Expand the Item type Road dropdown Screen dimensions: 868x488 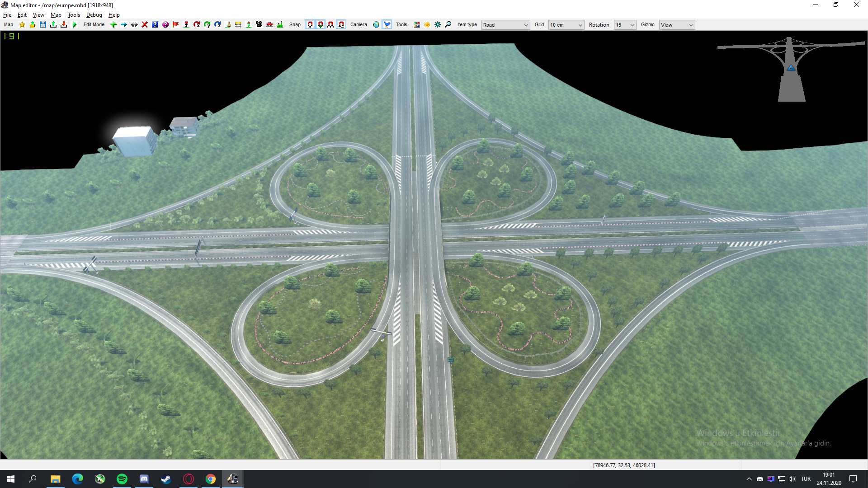[505, 25]
